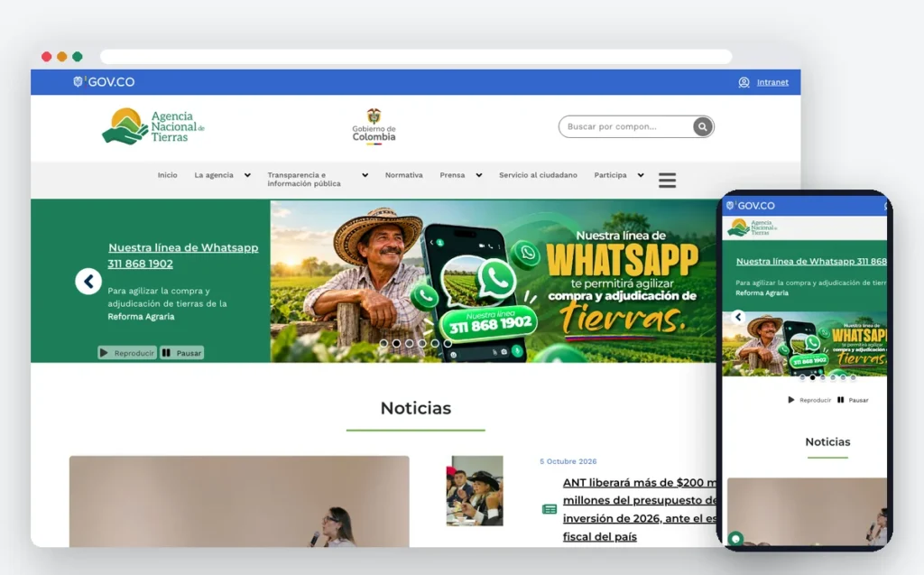924x575 pixels.
Task: Click the phone Noticias heading
Action: (x=827, y=441)
